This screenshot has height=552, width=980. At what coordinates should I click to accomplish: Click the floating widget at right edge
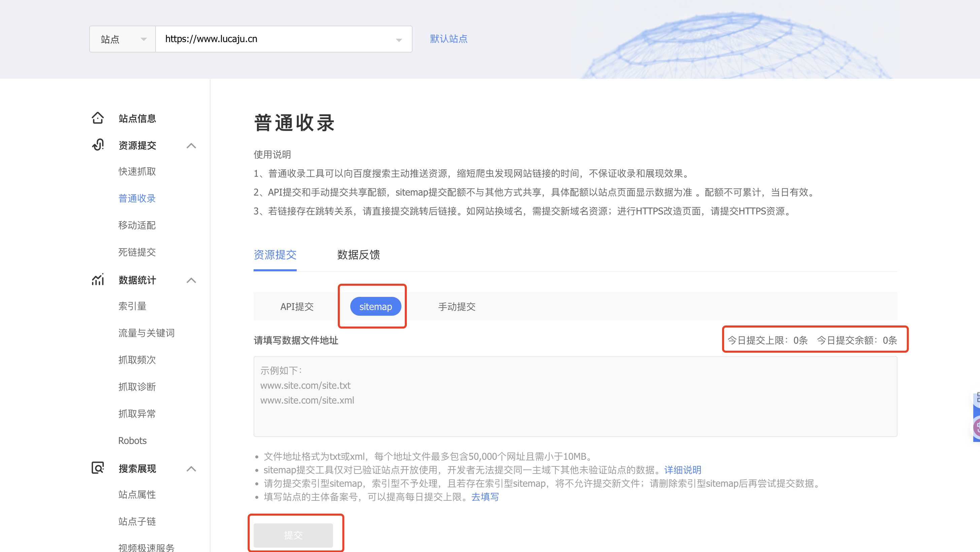click(x=976, y=417)
